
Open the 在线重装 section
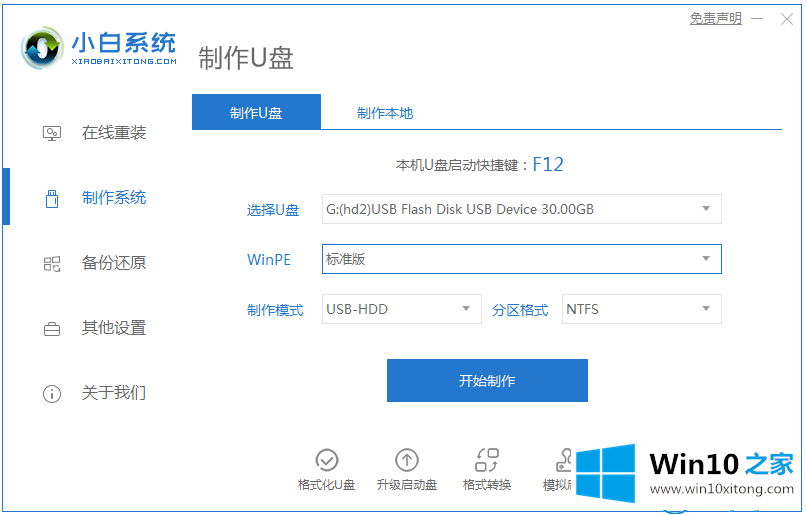tap(114, 133)
